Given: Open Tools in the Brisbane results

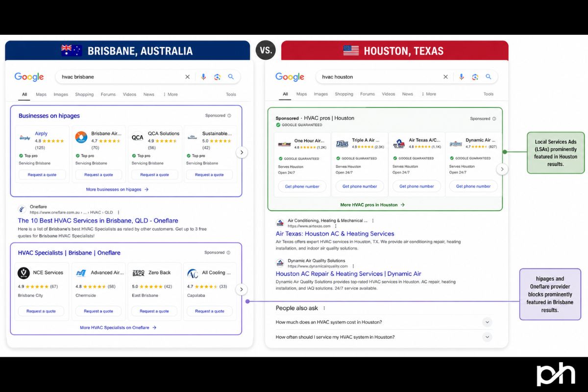Looking at the screenshot, I should (x=231, y=95).
